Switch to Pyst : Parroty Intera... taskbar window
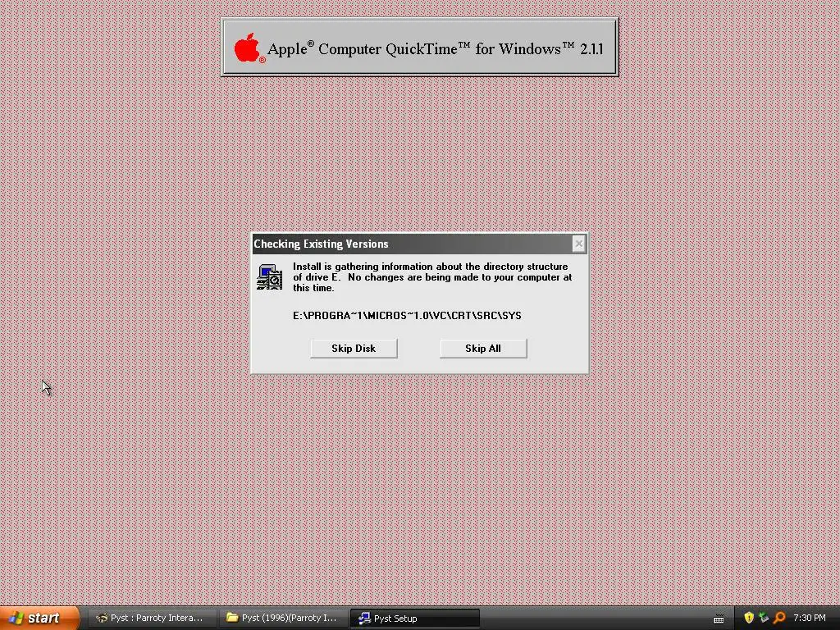The image size is (840, 630). point(151,618)
